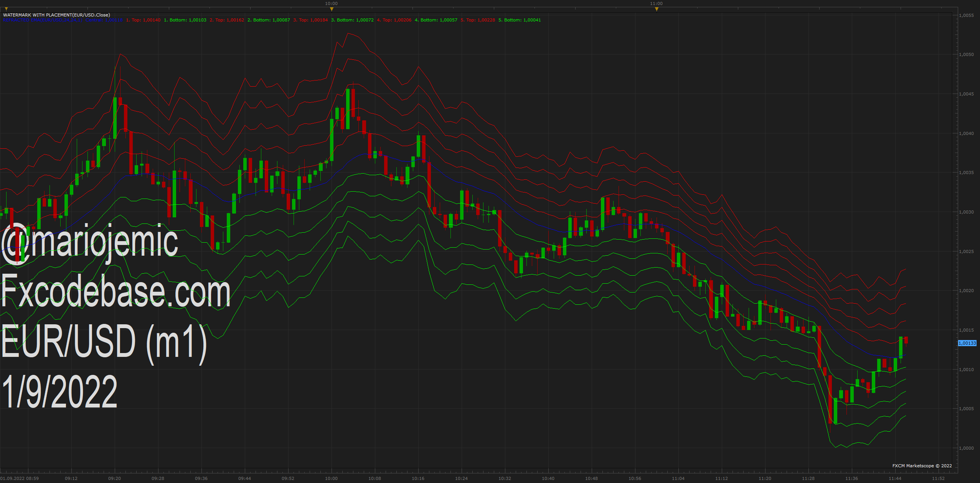
Task: Click the orange triangle marker at the chart's top-left corner
Action: click(x=6, y=9)
